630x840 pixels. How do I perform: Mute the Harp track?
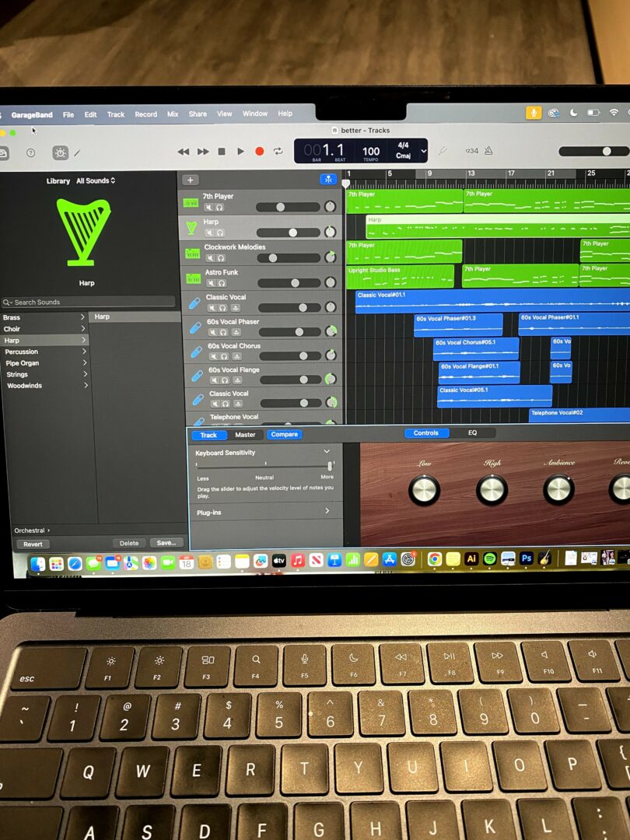(208, 233)
